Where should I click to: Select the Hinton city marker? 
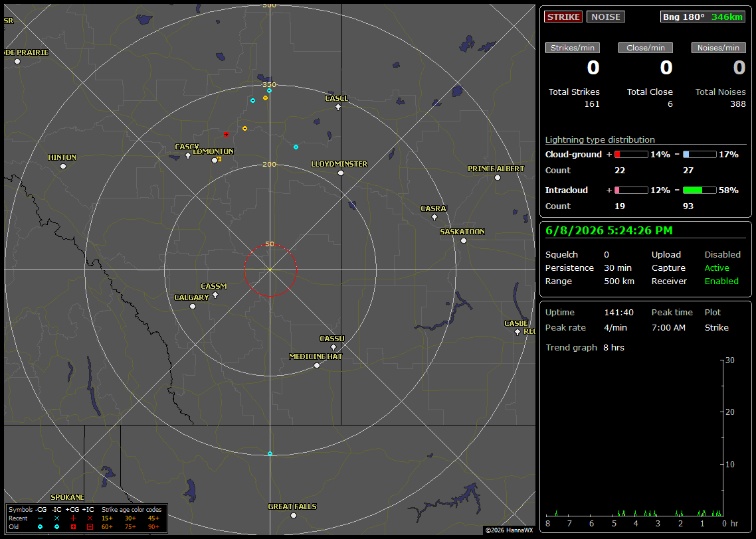(62, 166)
